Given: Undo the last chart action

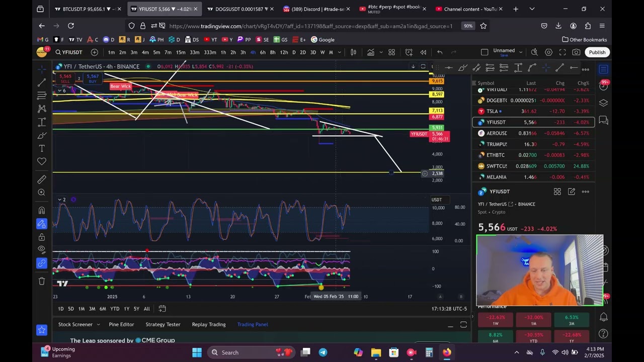Looking at the screenshot, I should (x=440, y=52).
